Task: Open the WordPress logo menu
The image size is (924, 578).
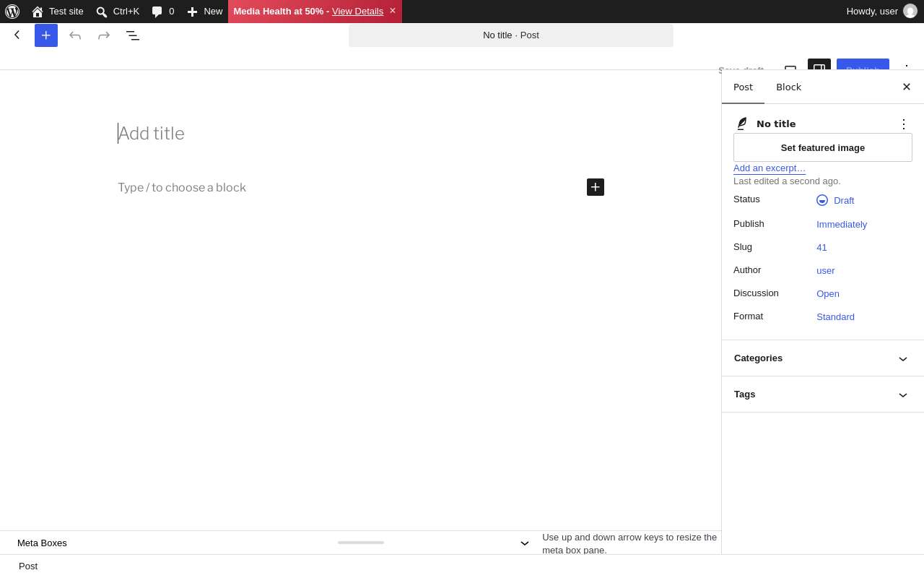Action: pos(12,12)
